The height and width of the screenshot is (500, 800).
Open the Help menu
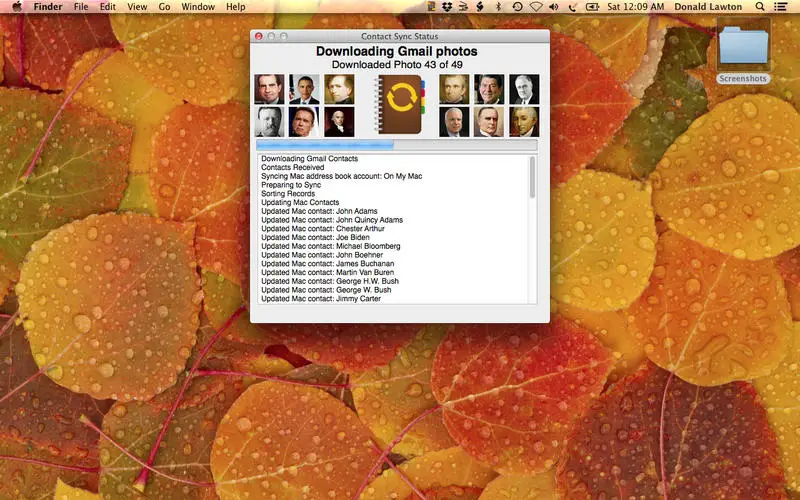[236, 7]
